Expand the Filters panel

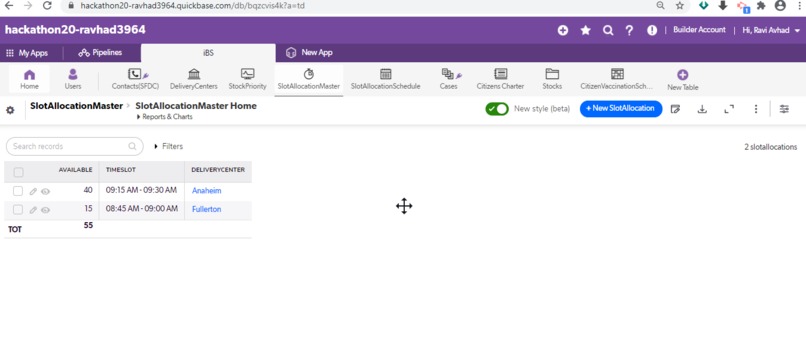point(169,147)
